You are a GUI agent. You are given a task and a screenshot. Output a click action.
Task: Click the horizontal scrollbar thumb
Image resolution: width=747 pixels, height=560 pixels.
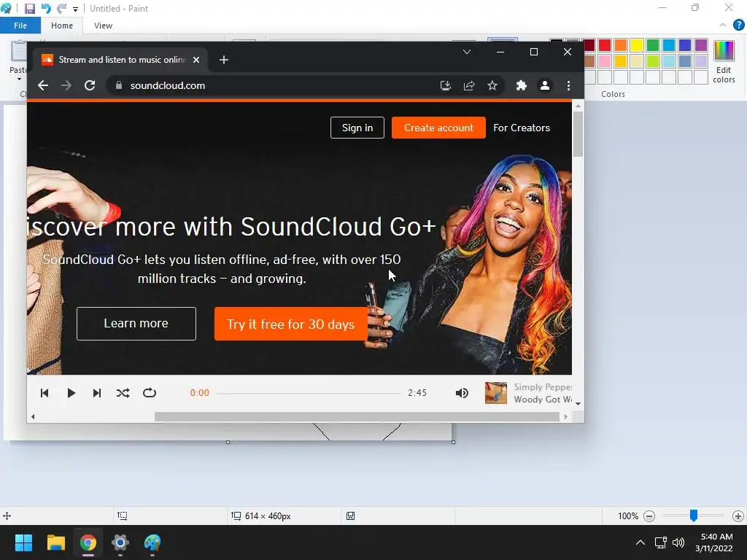click(357, 416)
